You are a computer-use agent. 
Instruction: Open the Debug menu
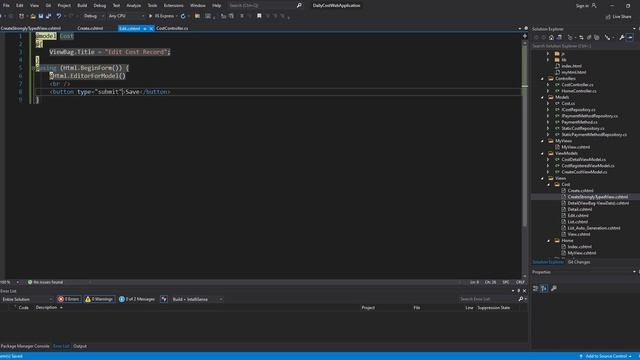pos(100,5)
